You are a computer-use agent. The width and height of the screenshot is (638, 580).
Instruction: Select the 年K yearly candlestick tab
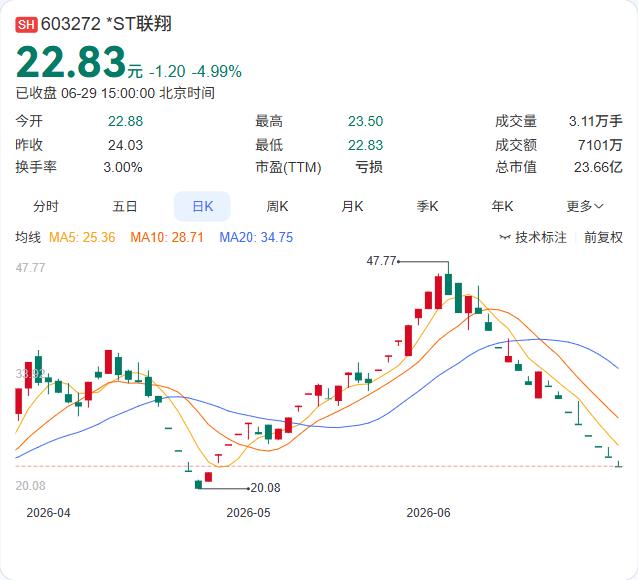click(x=502, y=206)
